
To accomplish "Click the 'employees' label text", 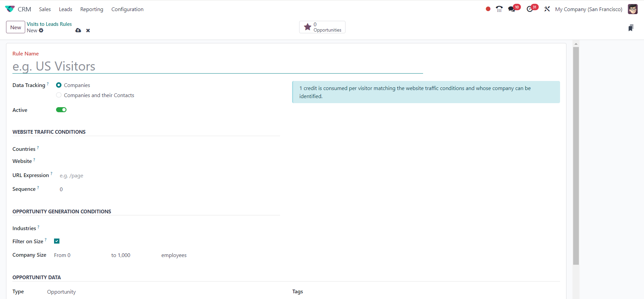I will [x=174, y=255].
